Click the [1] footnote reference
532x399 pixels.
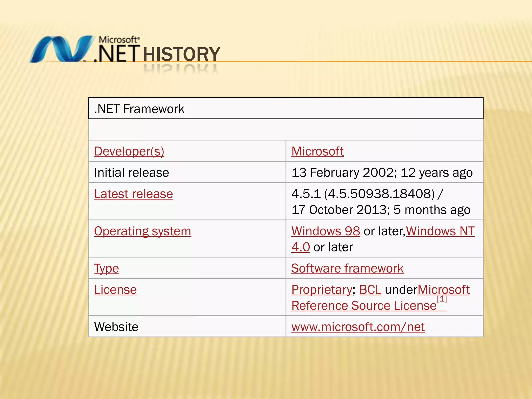(442, 299)
